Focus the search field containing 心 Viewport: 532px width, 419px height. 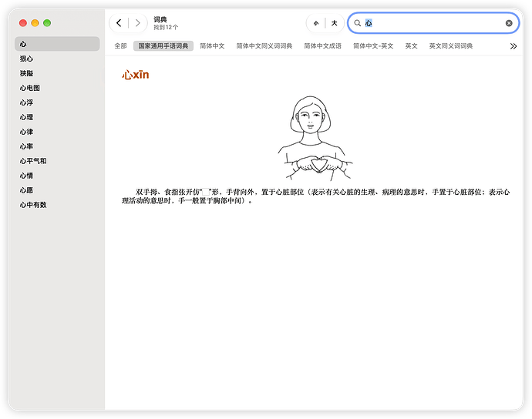[433, 23]
